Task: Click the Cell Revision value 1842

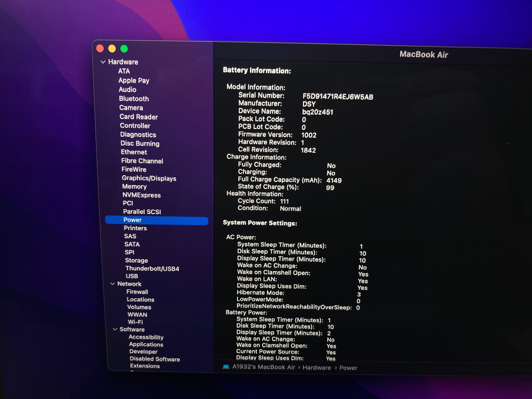Action: tap(308, 150)
